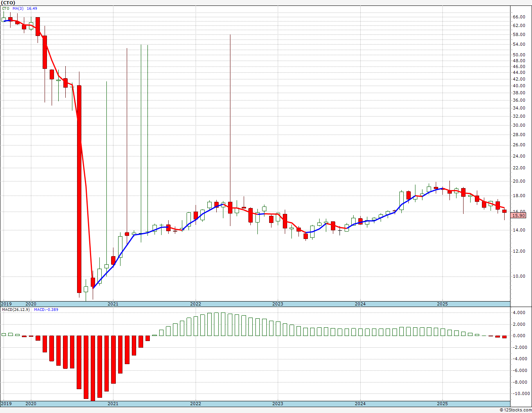Click the MACD:-0.389 value readout

pyautogui.click(x=46, y=309)
